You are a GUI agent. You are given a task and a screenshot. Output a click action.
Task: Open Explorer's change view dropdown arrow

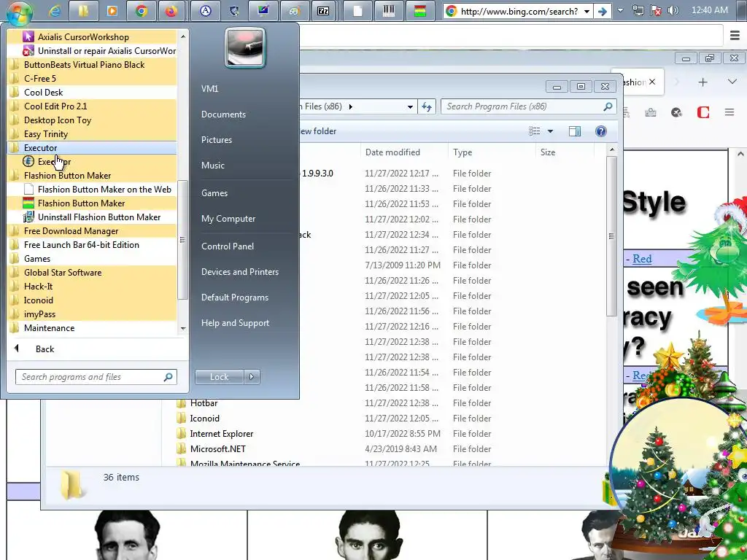click(550, 131)
